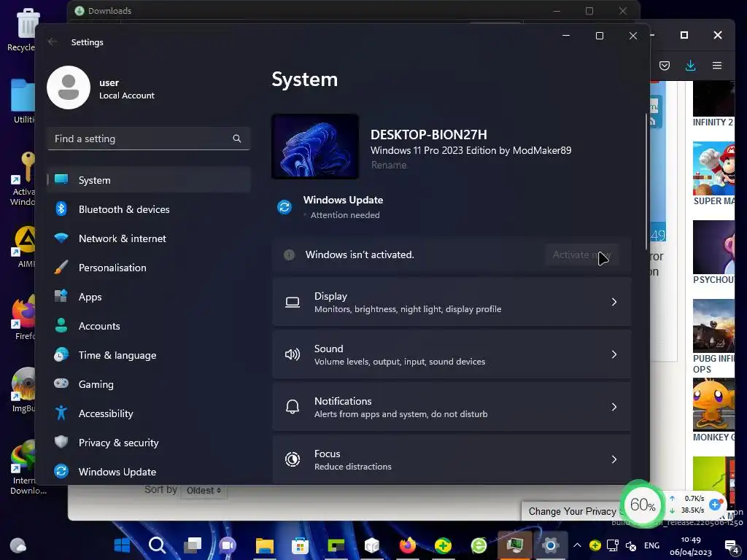The width and height of the screenshot is (747, 560).
Task: Click the DESKTOP-BION27H wallpaper thumbnail
Action: 315,147
